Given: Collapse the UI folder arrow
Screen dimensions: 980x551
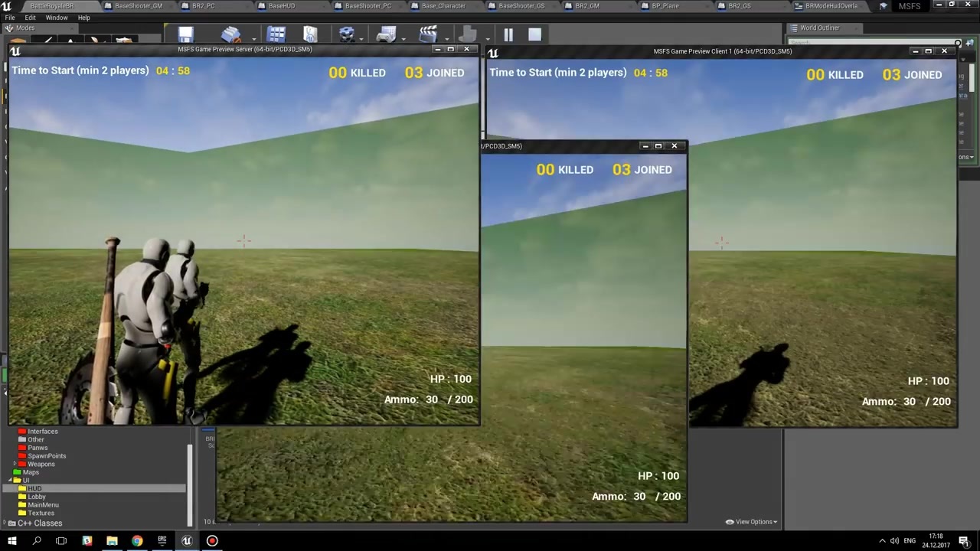Looking at the screenshot, I should [9, 481].
